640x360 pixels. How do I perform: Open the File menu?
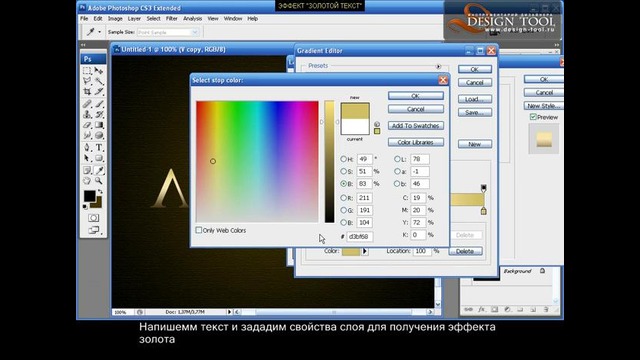point(84,19)
